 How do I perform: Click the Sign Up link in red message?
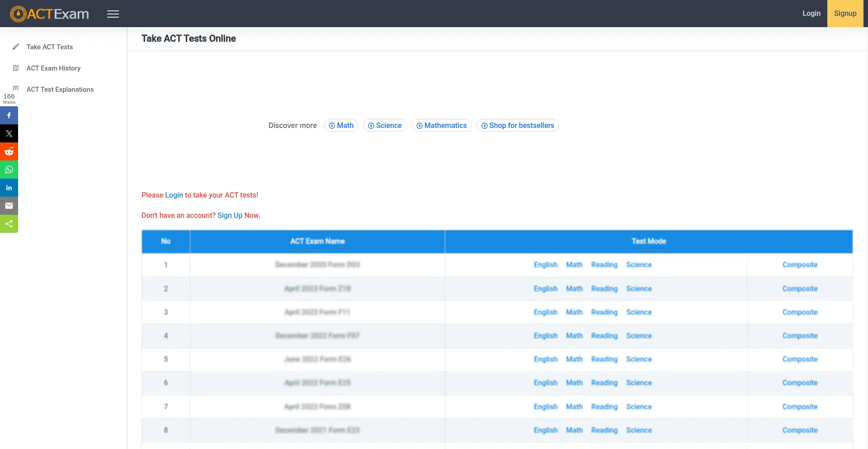pyautogui.click(x=230, y=215)
